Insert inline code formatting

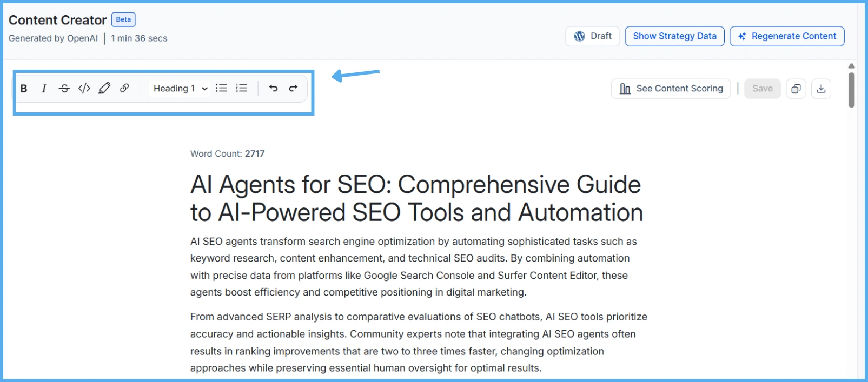coord(84,89)
